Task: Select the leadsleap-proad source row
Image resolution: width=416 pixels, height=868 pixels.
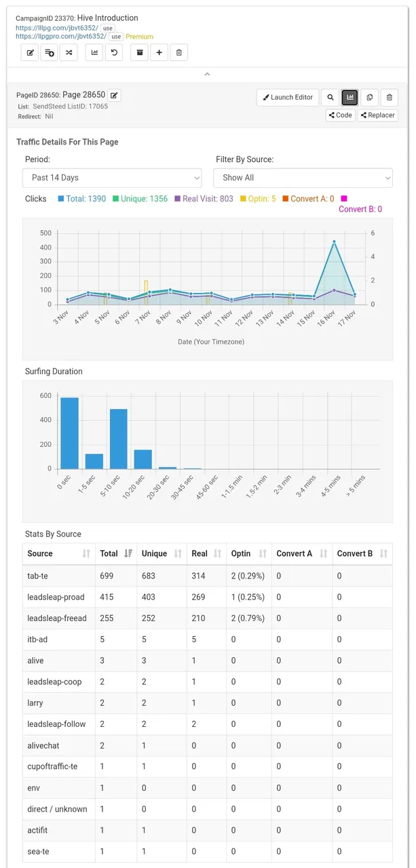Action: (207, 597)
